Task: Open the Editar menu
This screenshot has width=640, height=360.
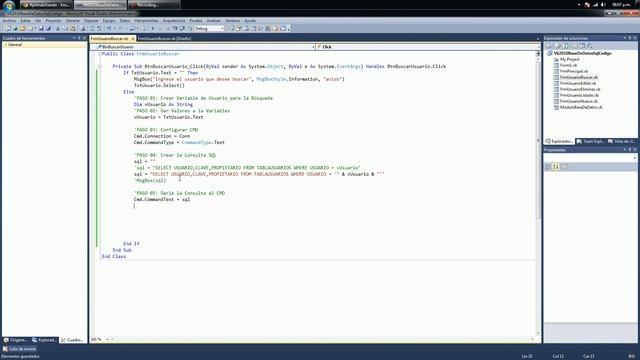Action: 25,20
